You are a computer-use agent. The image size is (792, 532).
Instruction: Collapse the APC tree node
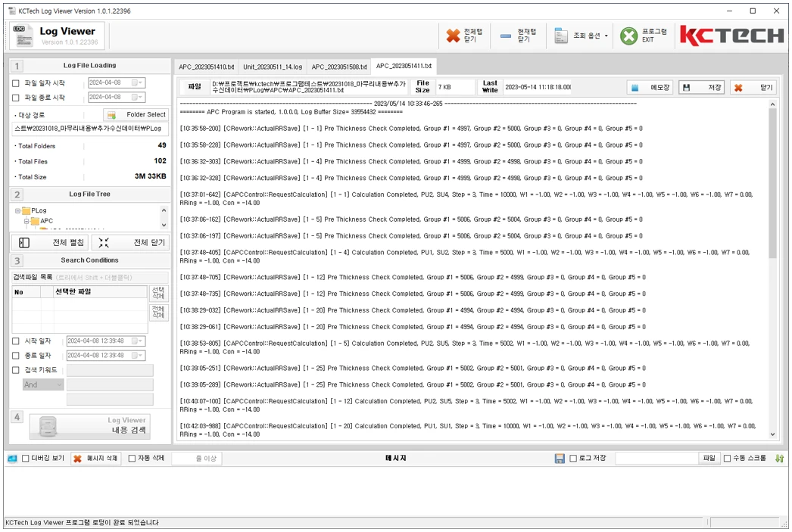click(27, 221)
